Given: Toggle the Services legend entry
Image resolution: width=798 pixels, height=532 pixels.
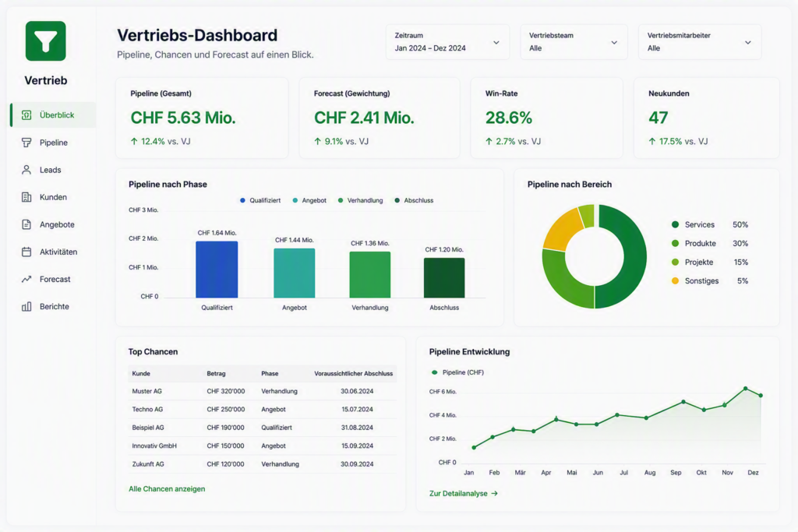Looking at the screenshot, I should [x=710, y=224].
